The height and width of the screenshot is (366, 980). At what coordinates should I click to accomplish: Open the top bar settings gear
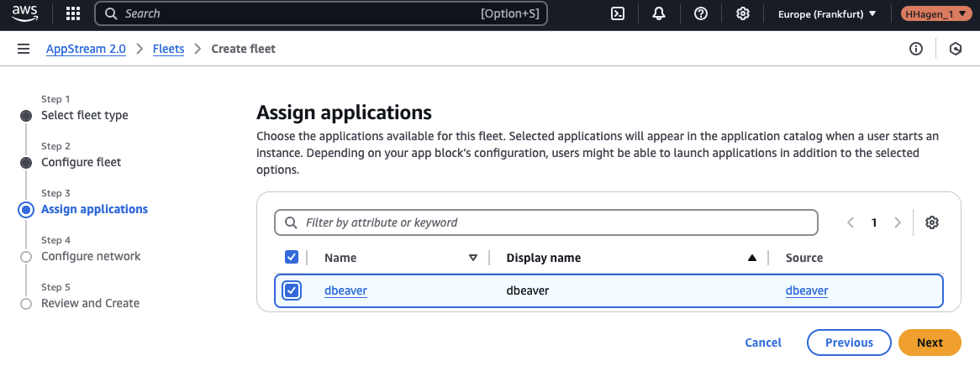742,13
